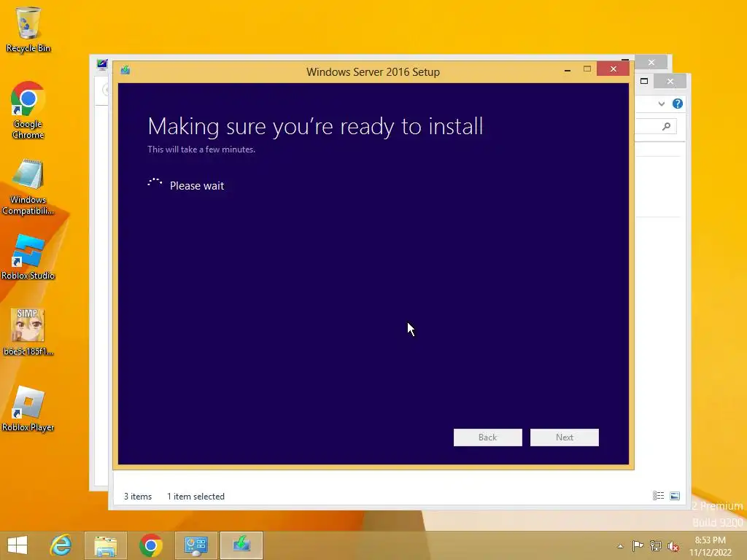Select the b6e5c185f1 image file icon

coord(28,332)
